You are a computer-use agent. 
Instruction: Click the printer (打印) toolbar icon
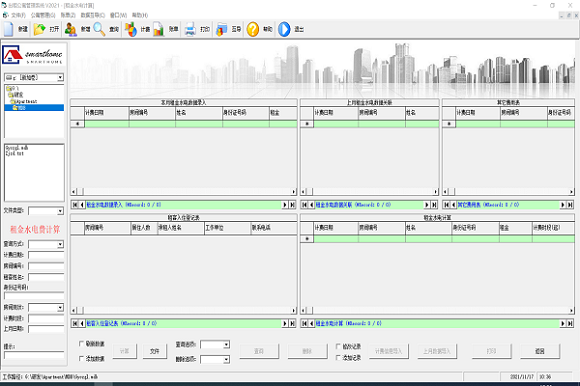click(x=190, y=29)
